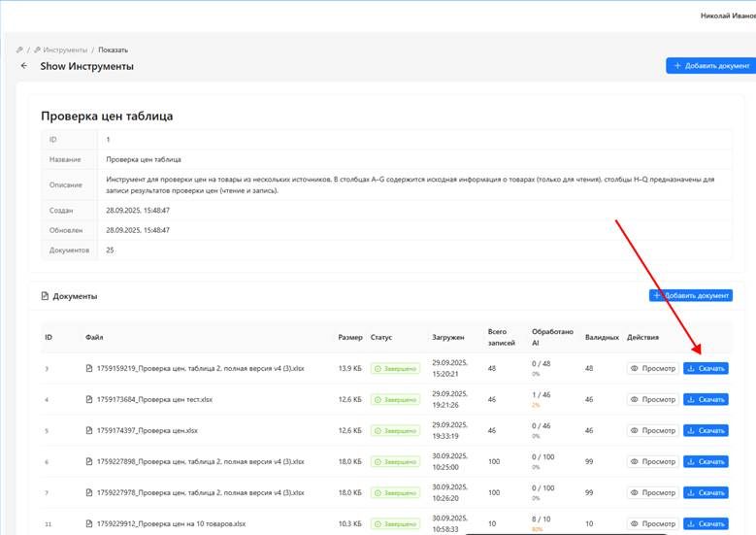View the document with ID 5

[652, 430]
